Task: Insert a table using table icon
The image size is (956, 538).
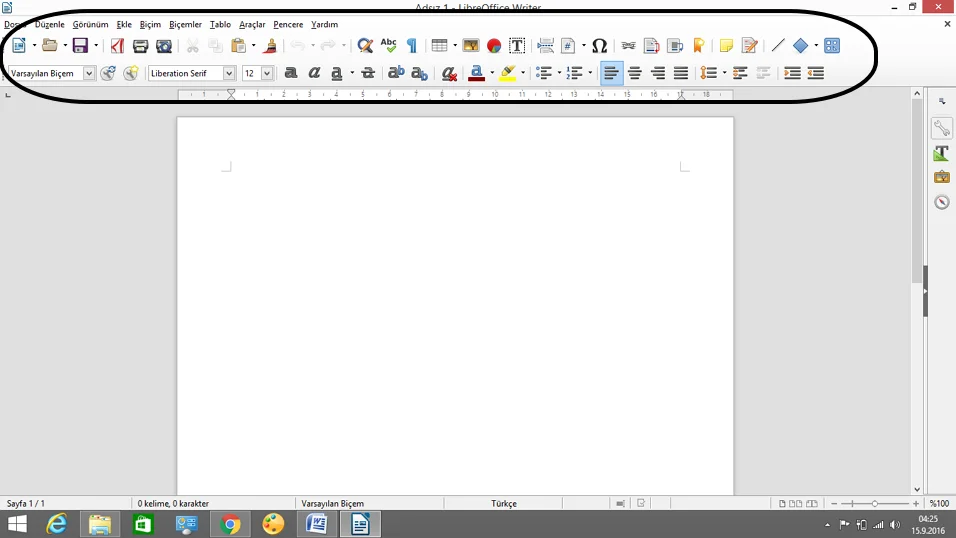Action: click(x=439, y=45)
